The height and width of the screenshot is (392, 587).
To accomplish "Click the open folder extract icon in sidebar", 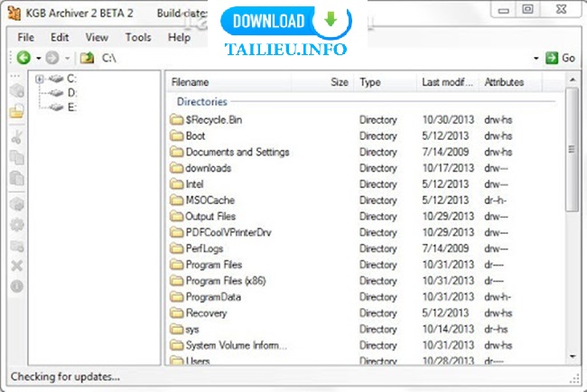I will [17, 111].
